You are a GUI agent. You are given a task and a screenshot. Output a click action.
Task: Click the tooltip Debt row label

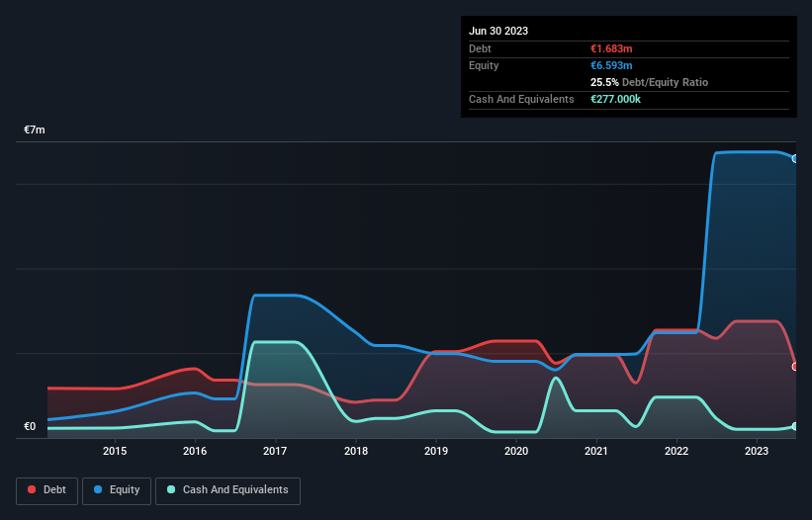tap(480, 48)
